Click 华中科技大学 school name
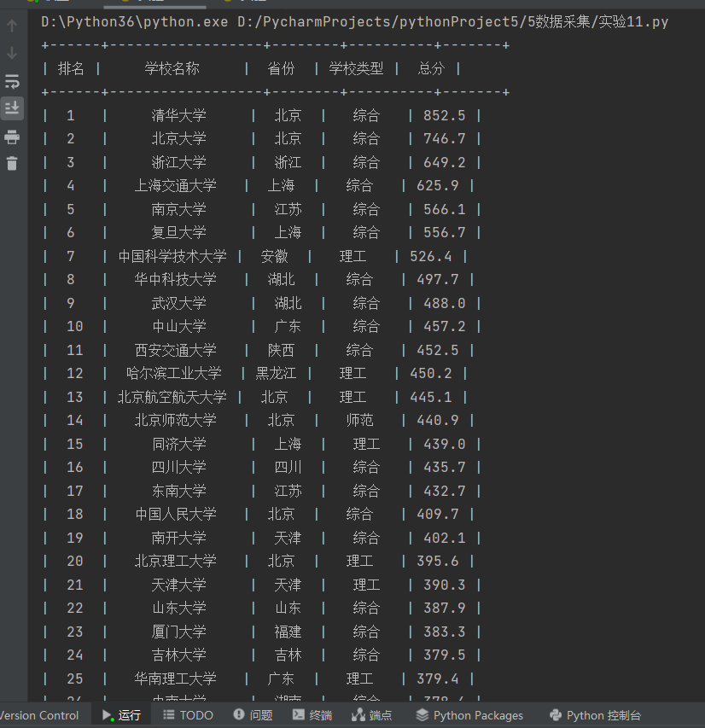 pos(176,279)
